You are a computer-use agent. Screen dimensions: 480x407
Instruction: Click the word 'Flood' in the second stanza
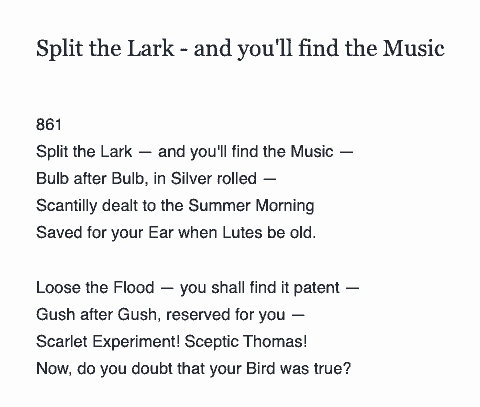click(134, 287)
